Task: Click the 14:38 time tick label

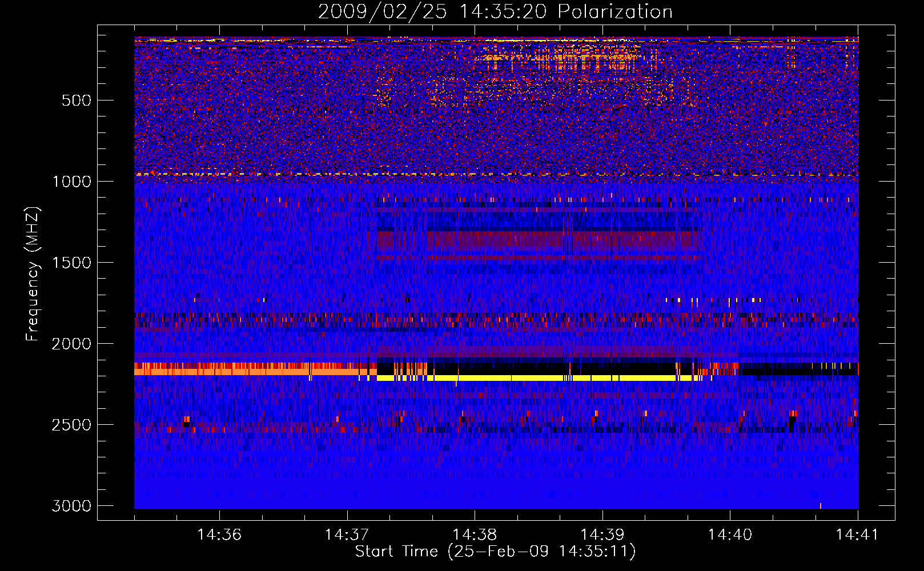Action: pos(475,534)
